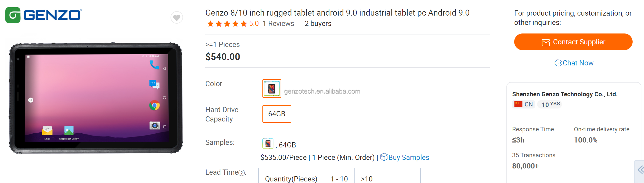Screen dimensions: 644x183
Task: Click the 5.0 rating score
Action: pyautogui.click(x=254, y=24)
